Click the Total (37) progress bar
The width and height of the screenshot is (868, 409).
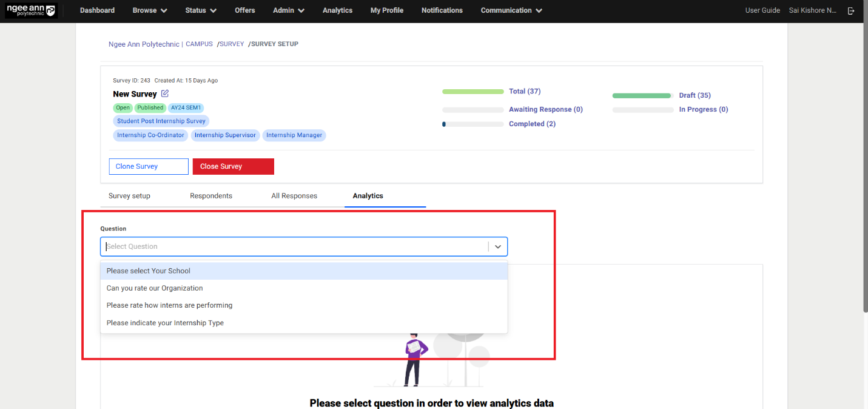tap(473, 92)
